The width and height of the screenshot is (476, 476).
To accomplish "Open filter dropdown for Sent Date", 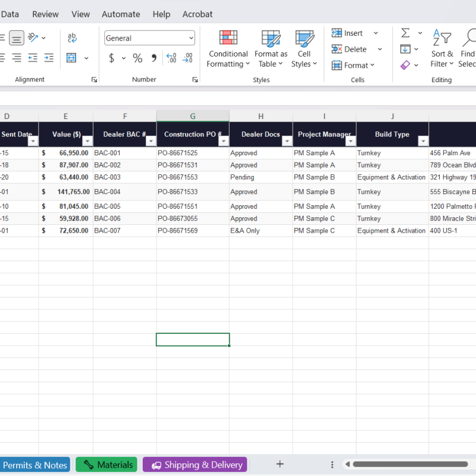I will point(33,141).
